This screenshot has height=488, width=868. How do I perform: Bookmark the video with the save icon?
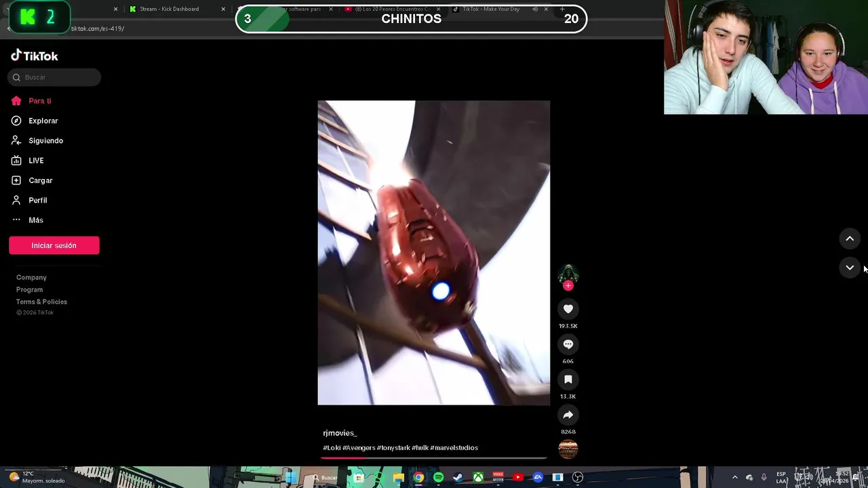568,380
